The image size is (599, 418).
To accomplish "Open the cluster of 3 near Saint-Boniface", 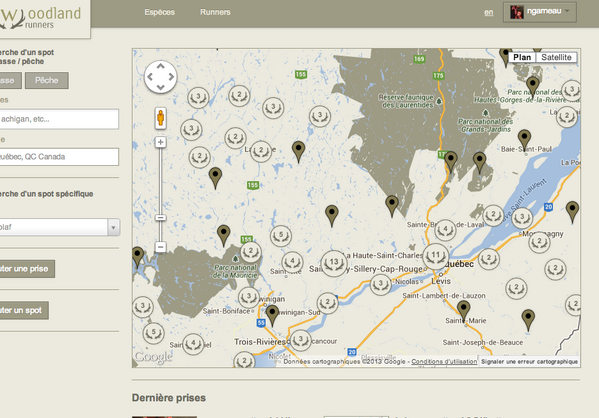I will (x=249, y=297).
